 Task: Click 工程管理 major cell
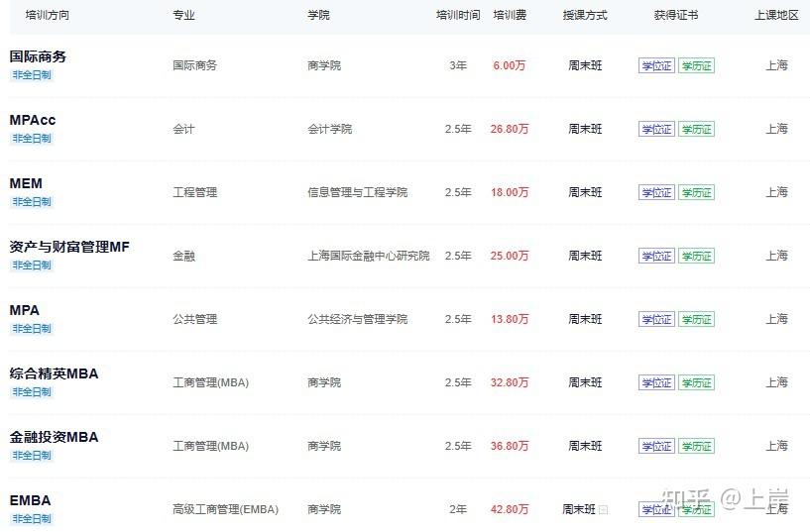194,192
